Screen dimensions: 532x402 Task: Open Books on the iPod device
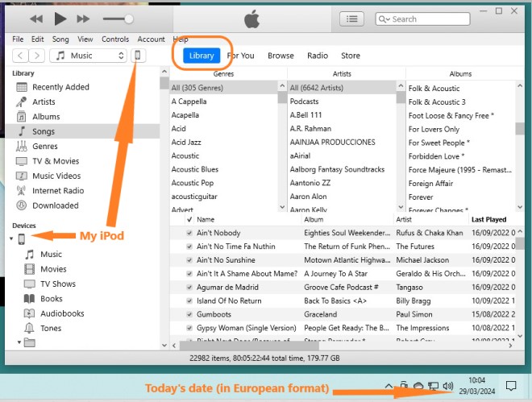52,299
